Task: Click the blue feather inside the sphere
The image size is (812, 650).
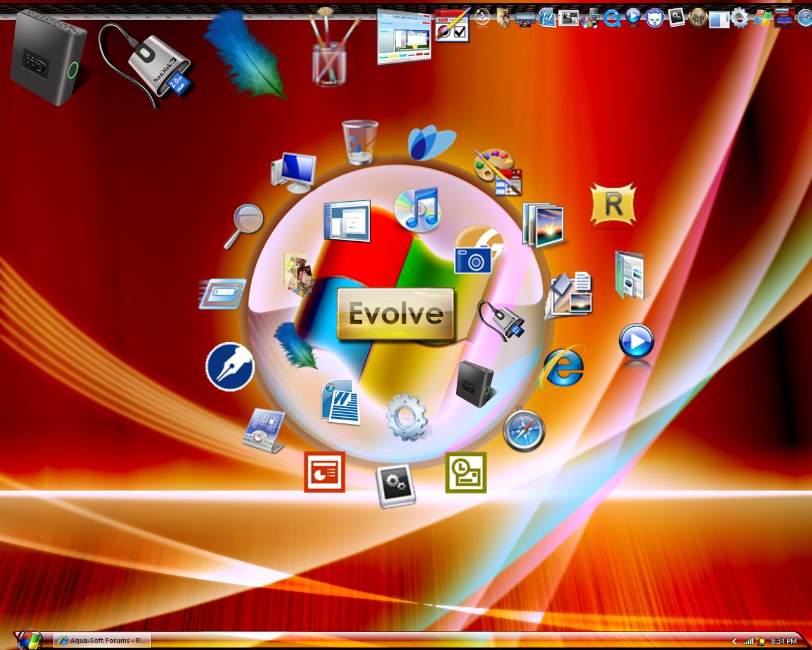Action: 296,345
